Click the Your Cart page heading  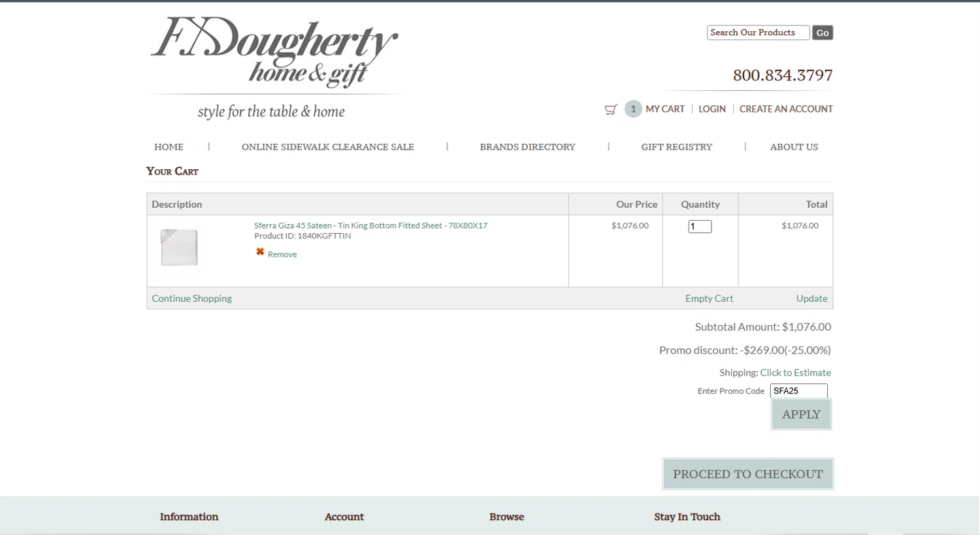[x=172, y=171]
